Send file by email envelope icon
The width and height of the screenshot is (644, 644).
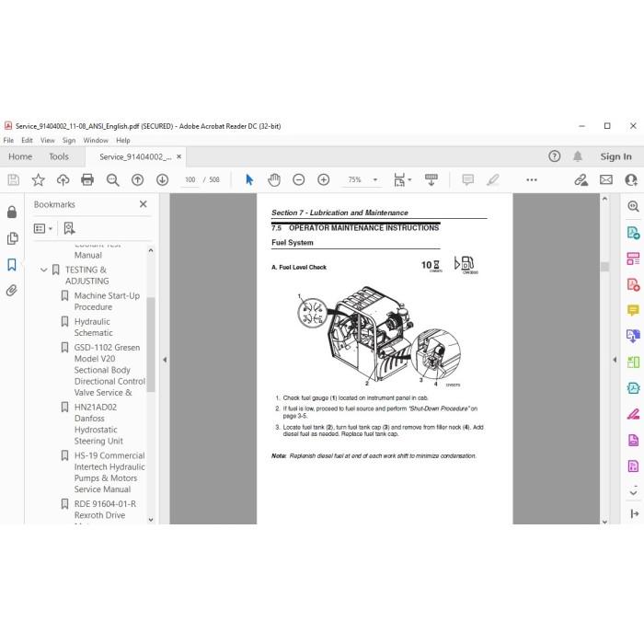pos(606,180)
